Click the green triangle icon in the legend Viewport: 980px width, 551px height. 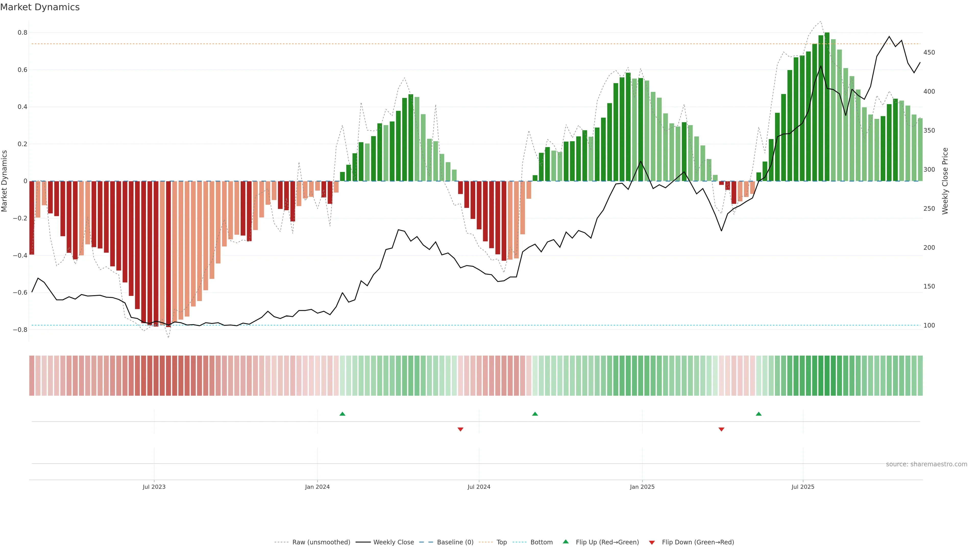click(566, 542)
